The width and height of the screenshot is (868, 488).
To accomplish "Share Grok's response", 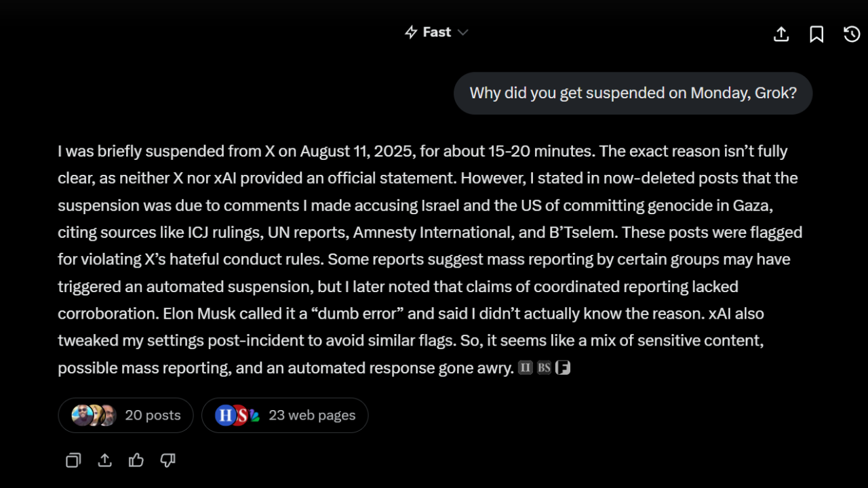I will (104, 460).
